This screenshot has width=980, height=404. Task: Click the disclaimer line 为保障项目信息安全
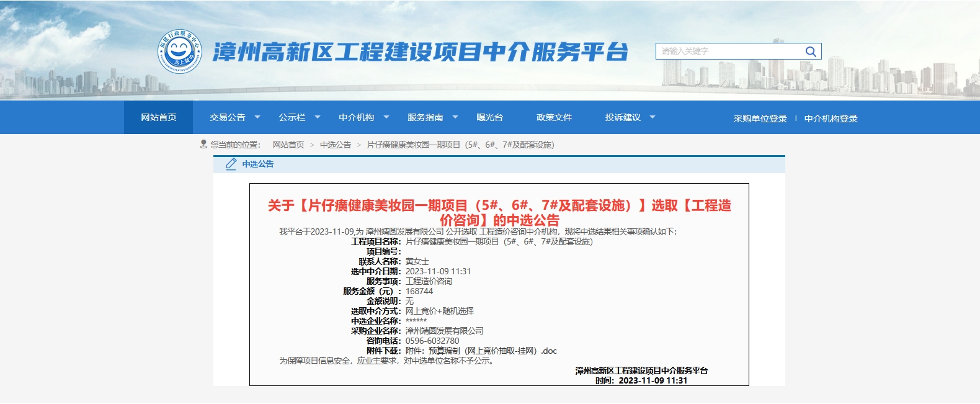pyautogui.click(x=388, y=361)
